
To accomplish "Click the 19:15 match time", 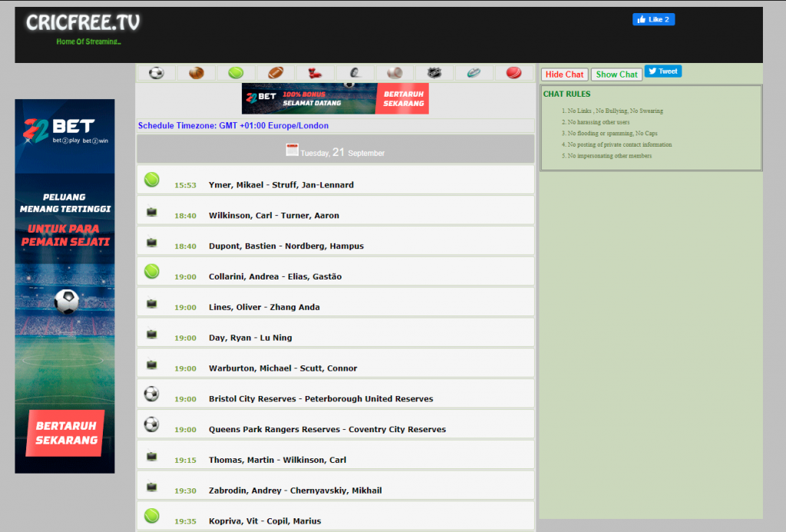I will tap(185, 461).
